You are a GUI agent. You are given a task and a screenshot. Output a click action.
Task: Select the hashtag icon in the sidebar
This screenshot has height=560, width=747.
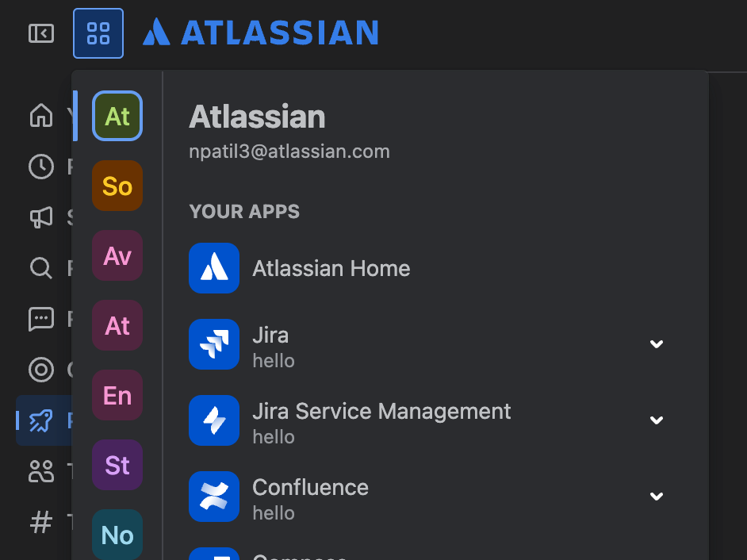[x=41, y=521]
